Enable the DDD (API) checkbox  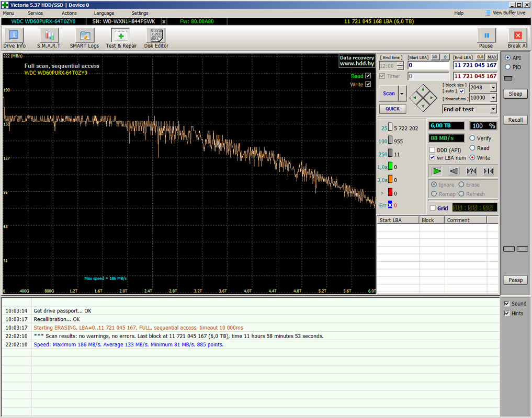pos(432,150)
